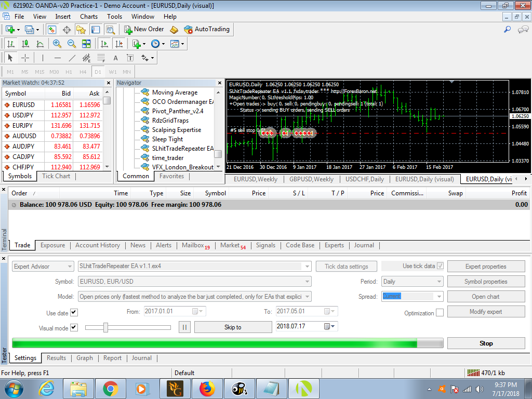
Task: Toggle the Visual mode checkbox
Action: click(74, 327)
